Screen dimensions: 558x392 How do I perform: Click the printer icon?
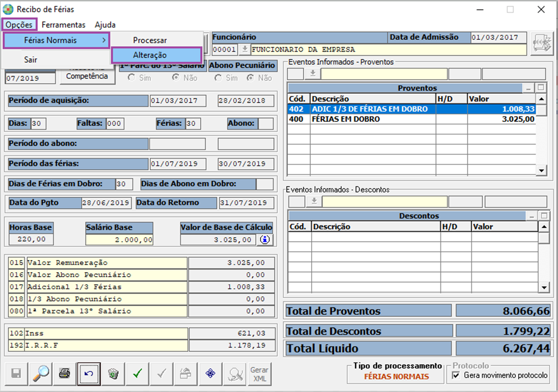[64, 374]
